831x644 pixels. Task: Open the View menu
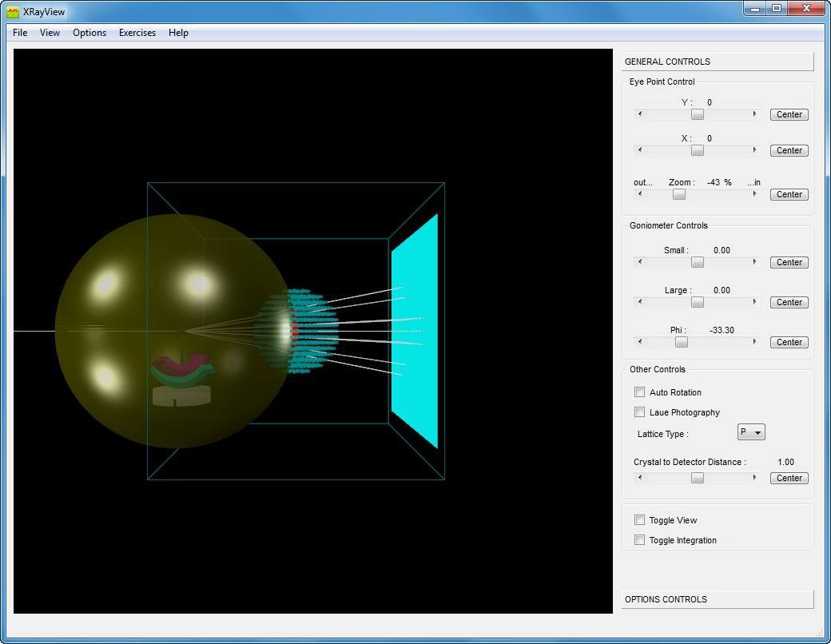point(50,33)
